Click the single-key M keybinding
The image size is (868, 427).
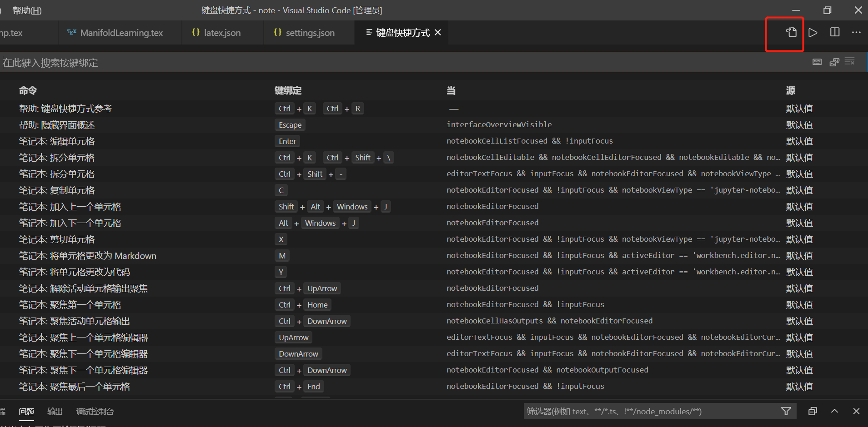pyautogui.click(x=282, y=256)
